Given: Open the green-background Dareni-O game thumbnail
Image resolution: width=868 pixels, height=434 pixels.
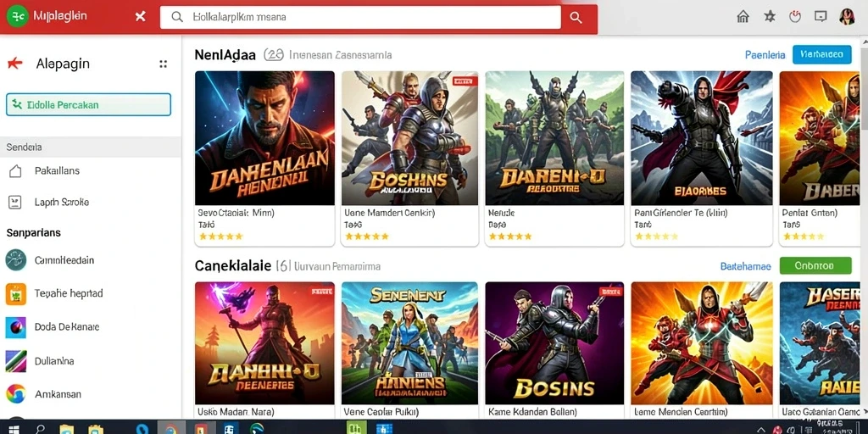Looking at the screenshot, I should pyautogui.click(x=554, y=138).
